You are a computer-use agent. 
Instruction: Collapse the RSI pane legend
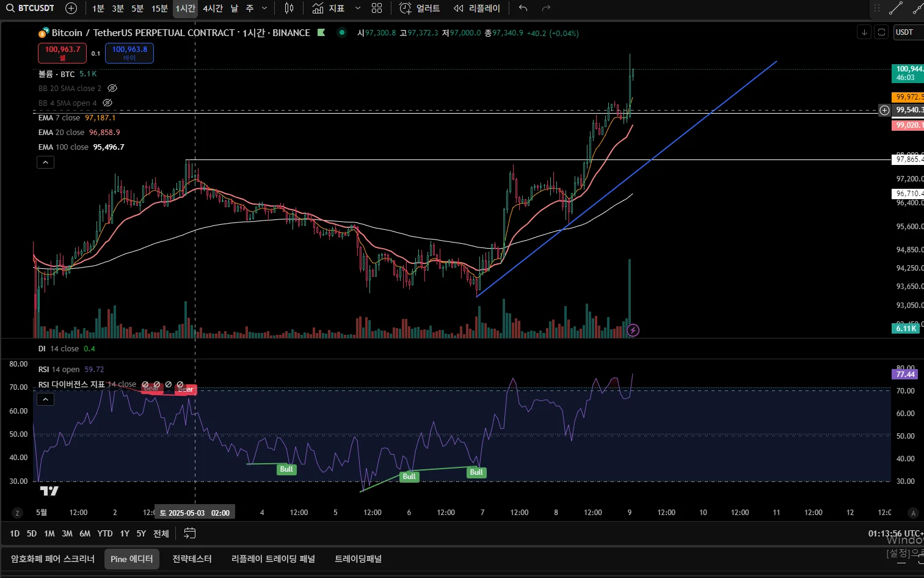[x=46, y=400]
